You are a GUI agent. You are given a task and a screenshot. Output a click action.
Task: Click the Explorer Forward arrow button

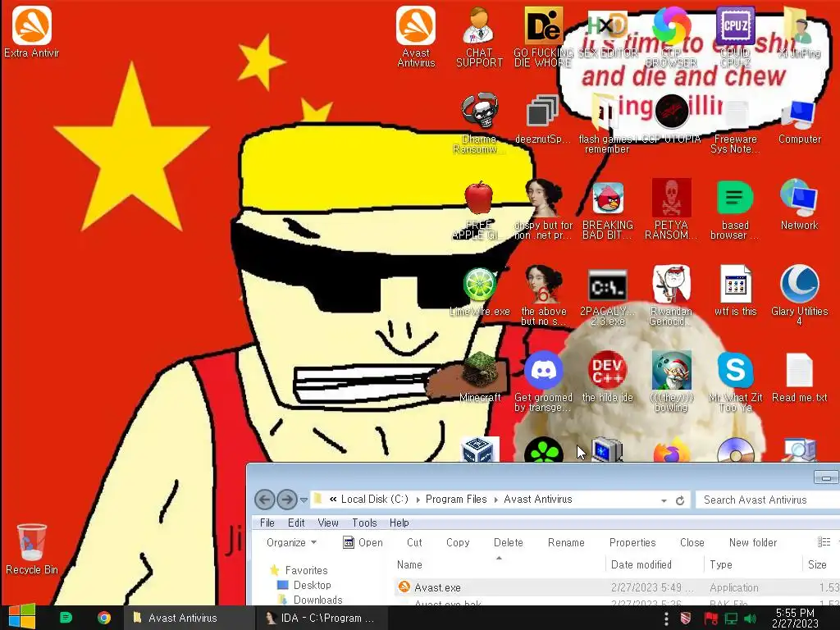pyautogui.click(x=286, y=500)
